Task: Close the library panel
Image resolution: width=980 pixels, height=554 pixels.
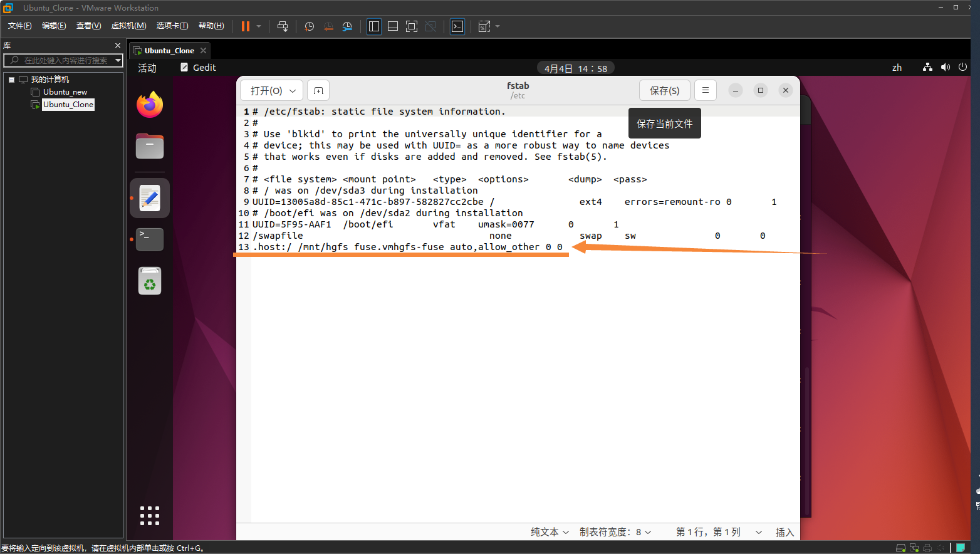Action: 118,46
